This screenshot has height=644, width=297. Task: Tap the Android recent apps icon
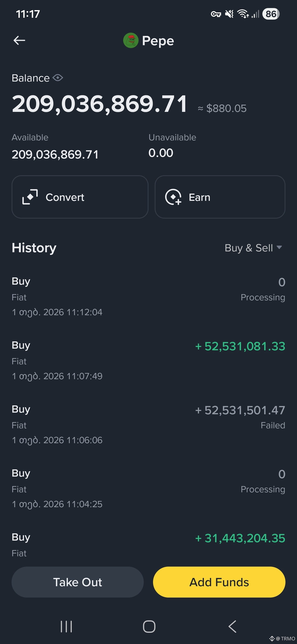tap(66, 626)
